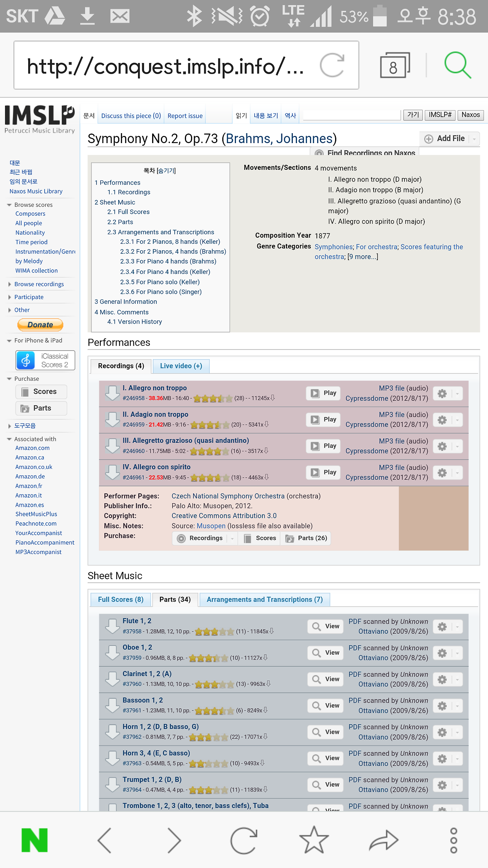The width and height of the screenshot is (488, 868).
Task: Open Parts (26) purchase button
Action: click(306, 538)
